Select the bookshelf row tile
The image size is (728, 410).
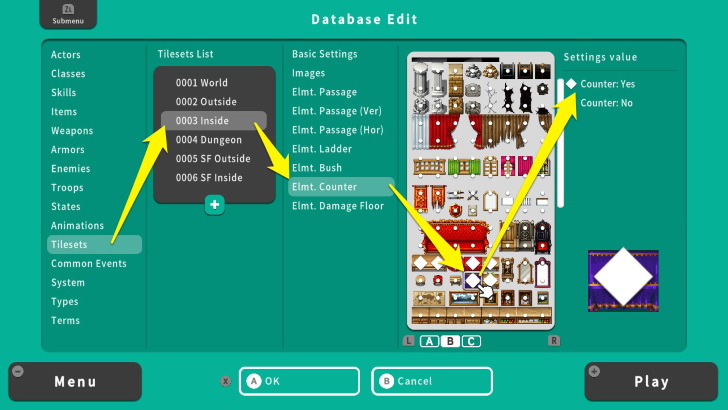[x=482, y=315]
